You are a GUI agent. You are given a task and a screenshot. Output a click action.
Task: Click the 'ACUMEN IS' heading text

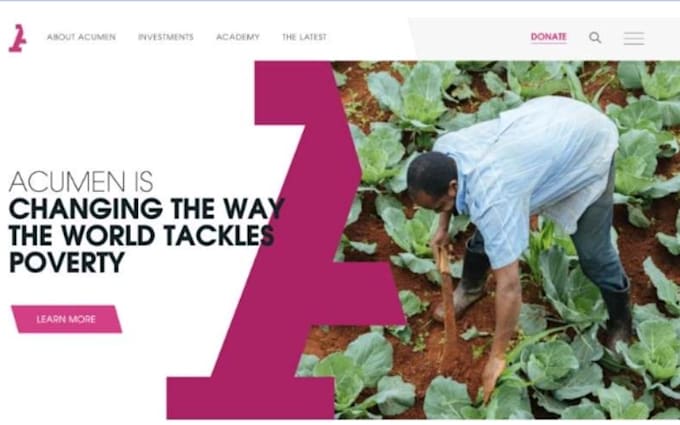81,182
